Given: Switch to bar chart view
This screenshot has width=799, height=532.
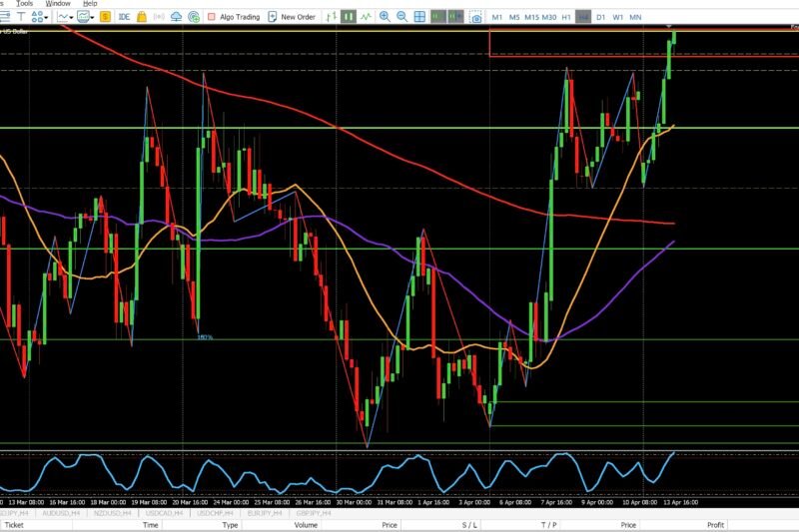Looking at the screenshot, I should coord(332,17).
